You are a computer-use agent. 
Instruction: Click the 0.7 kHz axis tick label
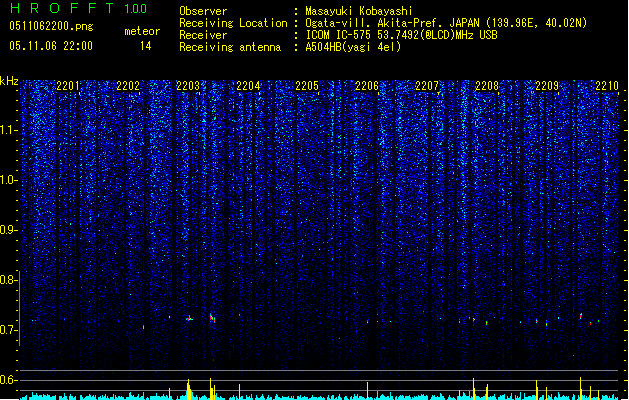click(x=7, y=330)
